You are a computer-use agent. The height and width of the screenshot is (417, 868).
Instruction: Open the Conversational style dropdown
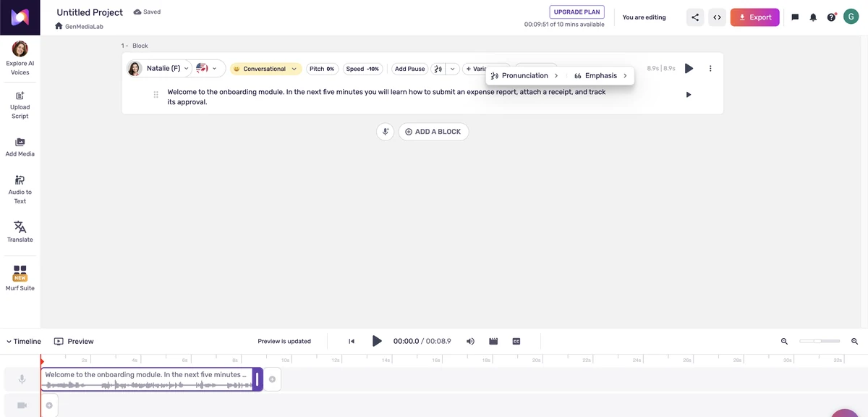pos(265,69)
